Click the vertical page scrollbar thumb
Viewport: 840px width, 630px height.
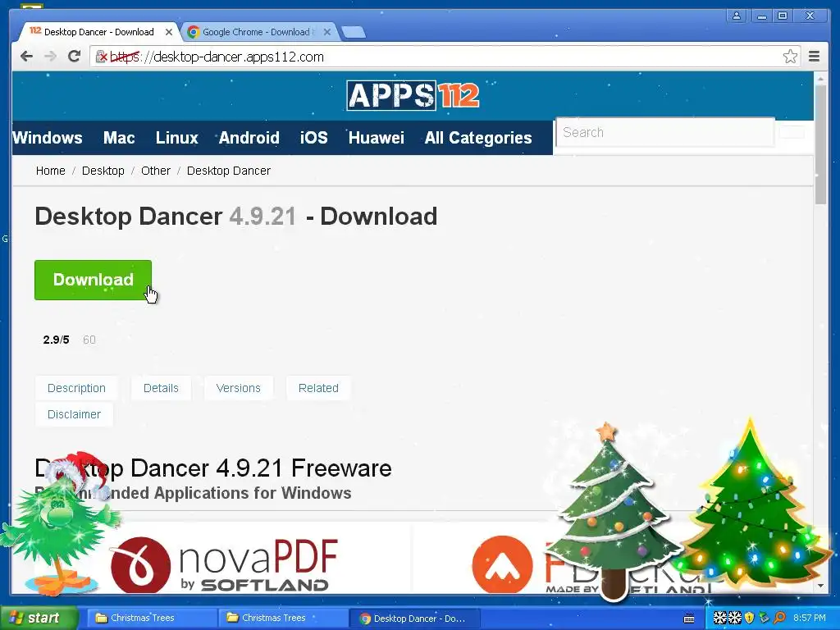[820, 144]
